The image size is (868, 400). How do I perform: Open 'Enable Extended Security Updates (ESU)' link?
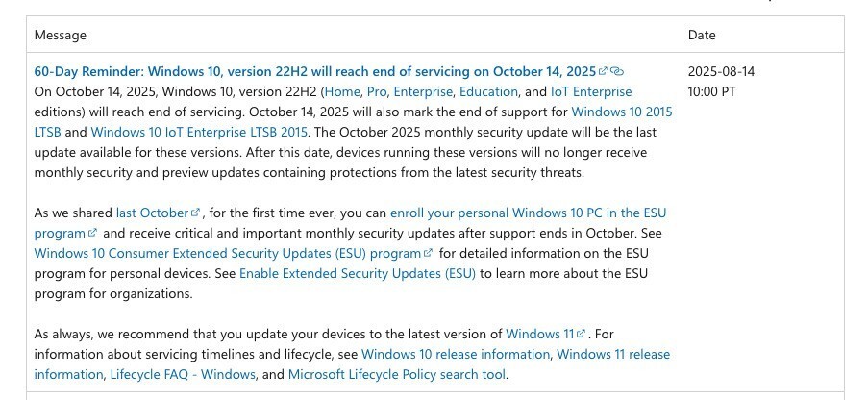pos(358,273)
